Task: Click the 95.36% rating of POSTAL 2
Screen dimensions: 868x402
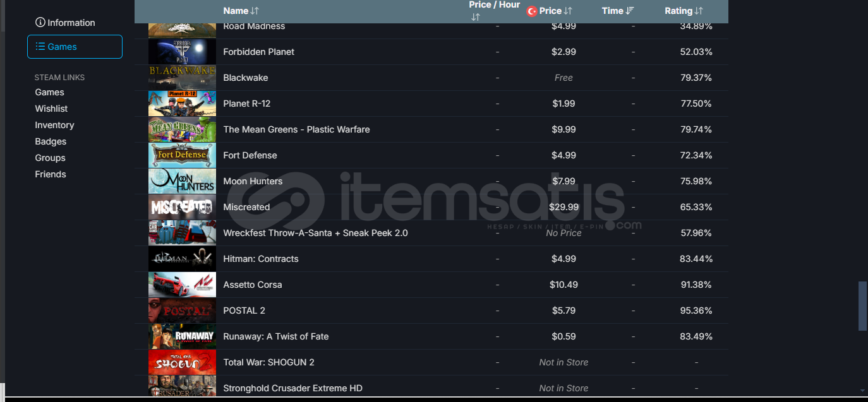Action: [x=696, y=310]
